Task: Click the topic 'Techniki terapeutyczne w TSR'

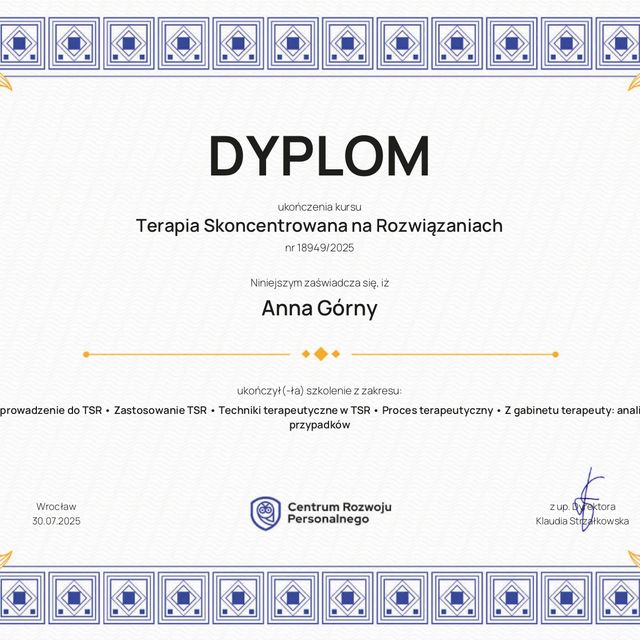Action: pyautogui.click(x=294, y=410)
